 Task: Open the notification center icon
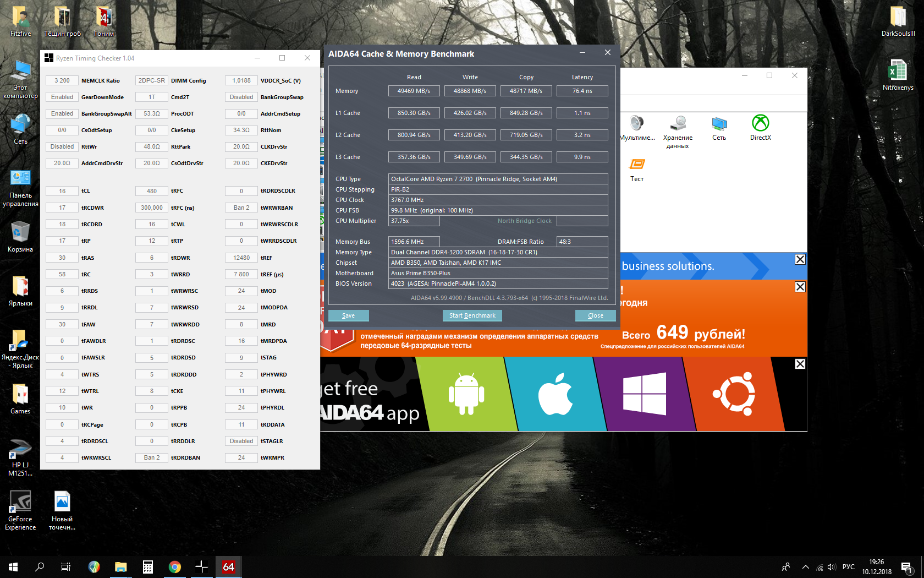point(907,567)
